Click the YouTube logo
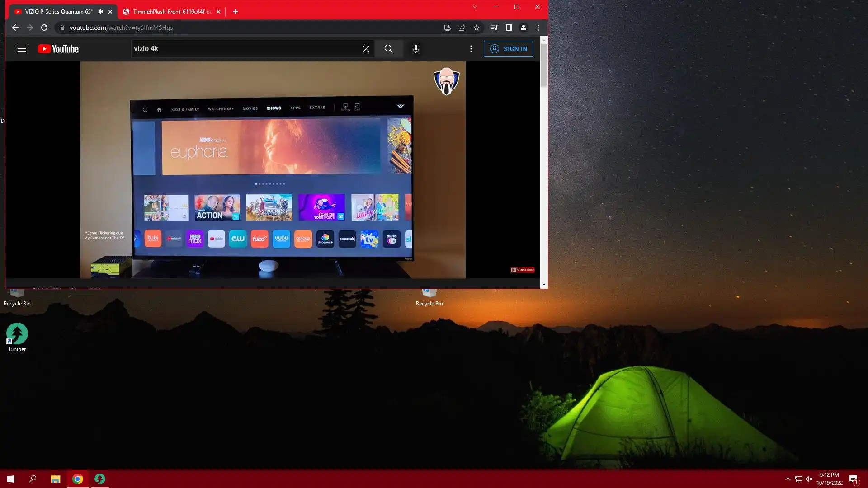 click(58, 49)
